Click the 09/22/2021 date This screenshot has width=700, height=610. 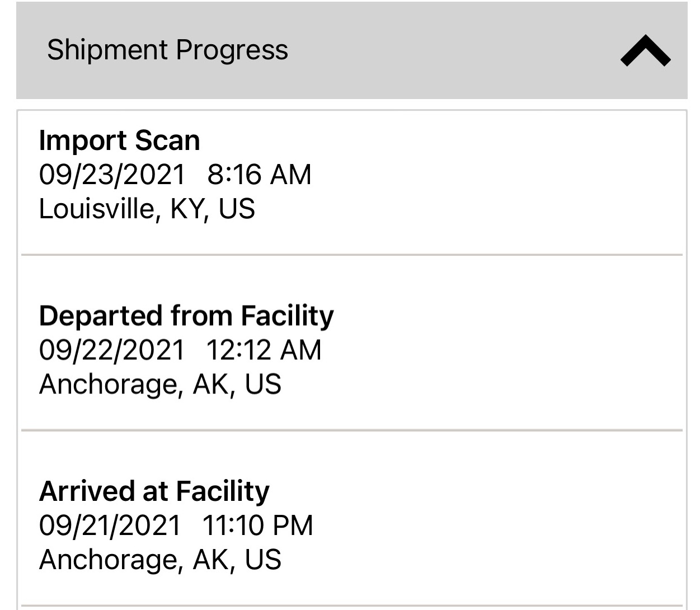pyautogui.click(x=111, y=350)
